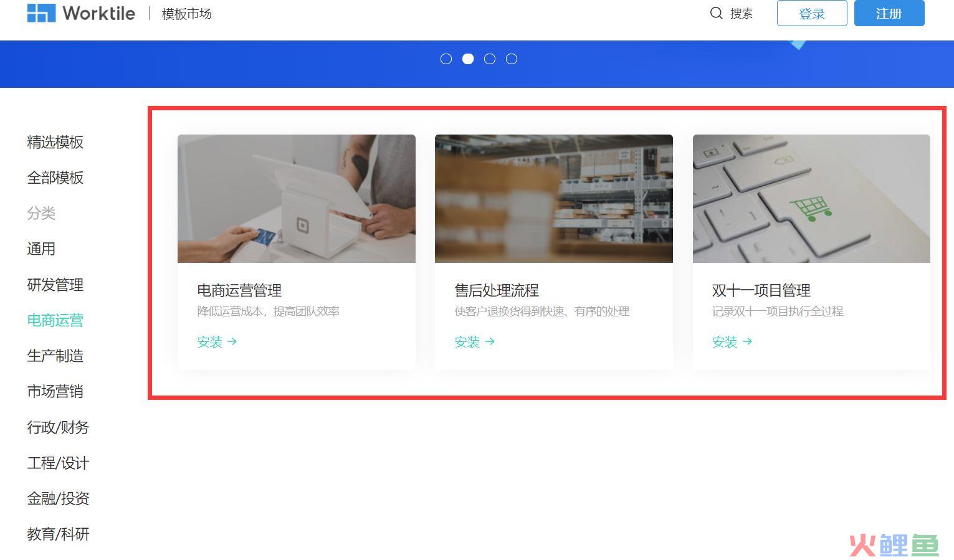
Task: Install the 售后处理流程 template
Action: pyautogui.click(x=474, y=341)
